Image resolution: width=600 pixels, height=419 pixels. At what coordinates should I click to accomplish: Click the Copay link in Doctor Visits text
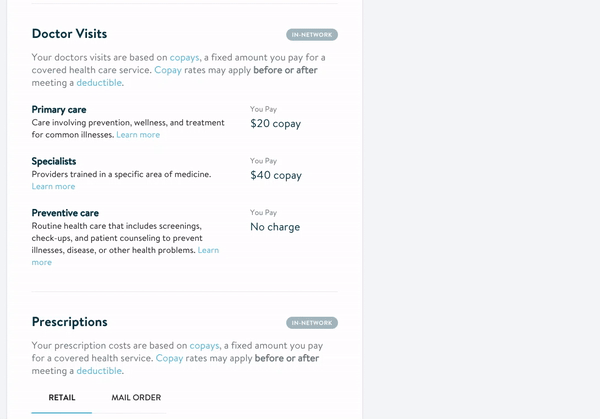tap(168, 70)
